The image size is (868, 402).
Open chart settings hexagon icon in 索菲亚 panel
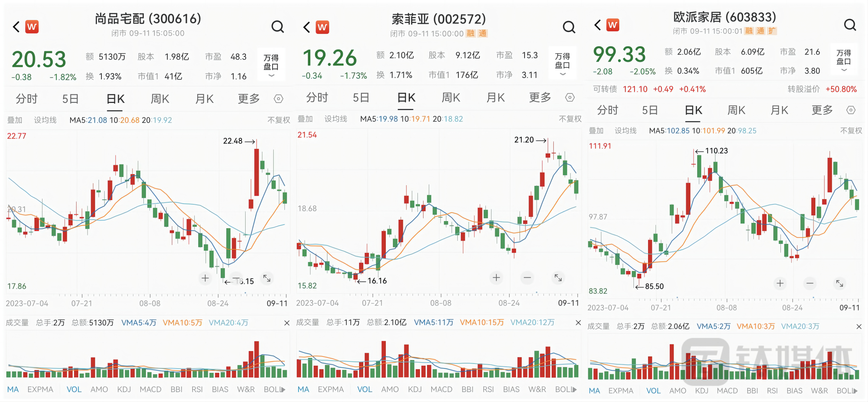point(570,98)
